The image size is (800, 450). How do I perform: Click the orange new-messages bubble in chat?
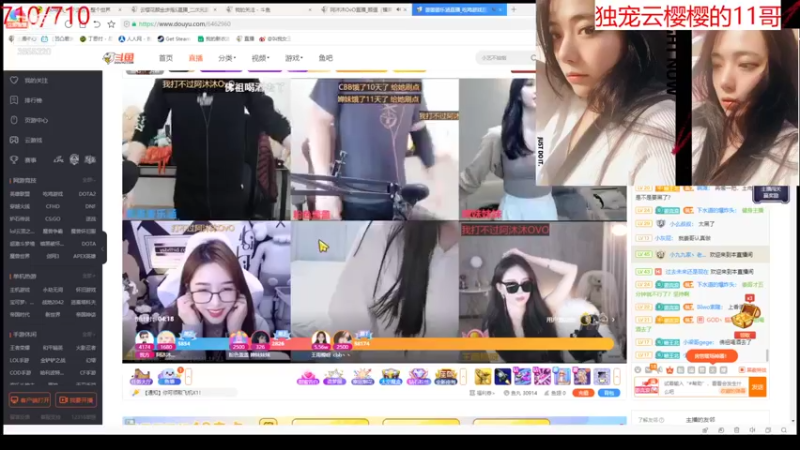tap(711, 356)
